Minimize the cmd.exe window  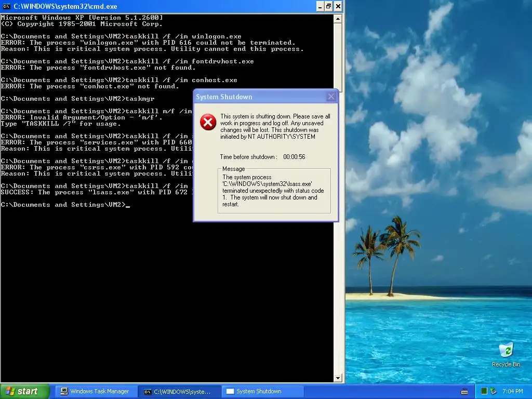click(320, 6)
